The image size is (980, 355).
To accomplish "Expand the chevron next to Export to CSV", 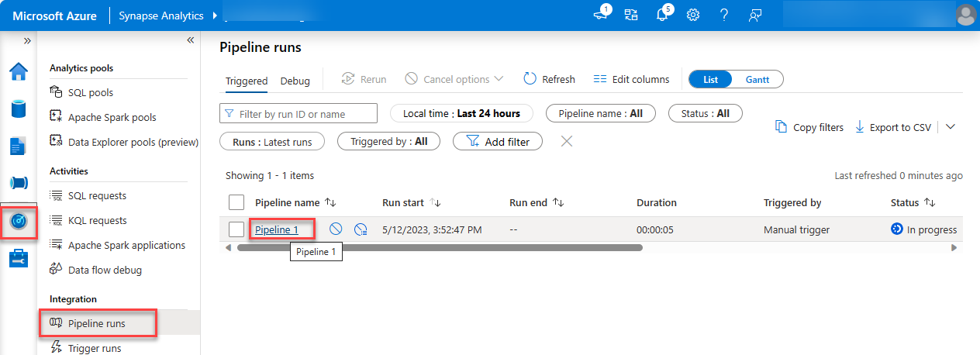I will click(951, 127).
